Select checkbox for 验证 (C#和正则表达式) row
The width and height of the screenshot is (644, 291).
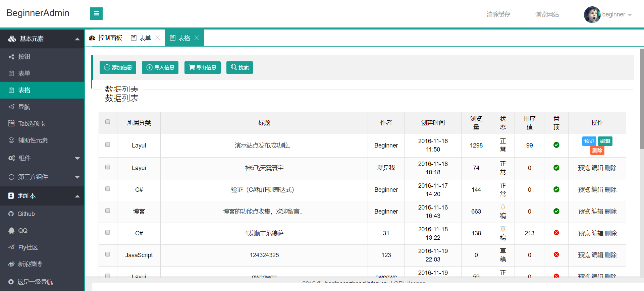coord(108,189)
